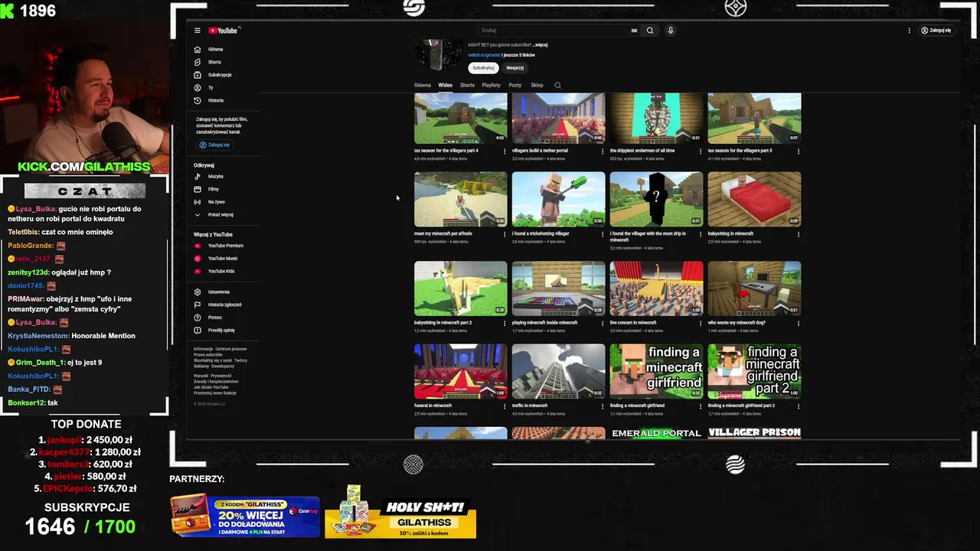Switch to the channel Shorts tab
The width and height of the screenshot is (980, 551).
[x=467, y=85]
